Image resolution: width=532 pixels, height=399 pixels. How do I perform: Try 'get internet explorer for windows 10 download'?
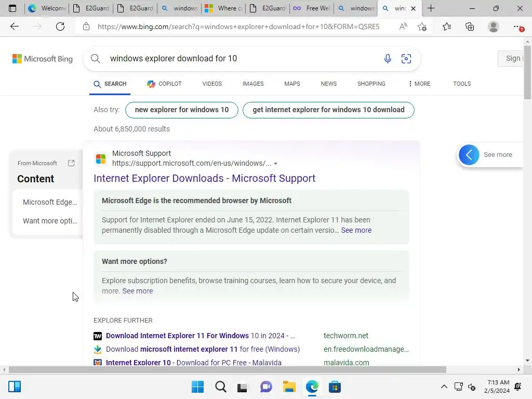pos(328,110)
